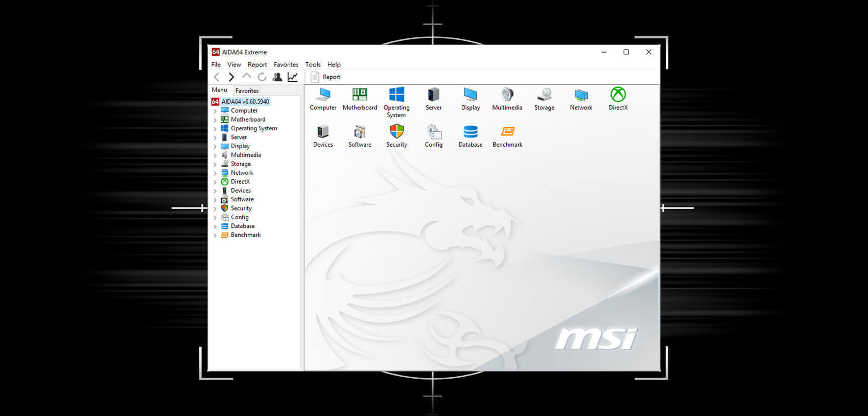Open the File menu
Image resolution: width=868 pixels, height=416 pixels.
pyautogui.click(x=216, y=64)
